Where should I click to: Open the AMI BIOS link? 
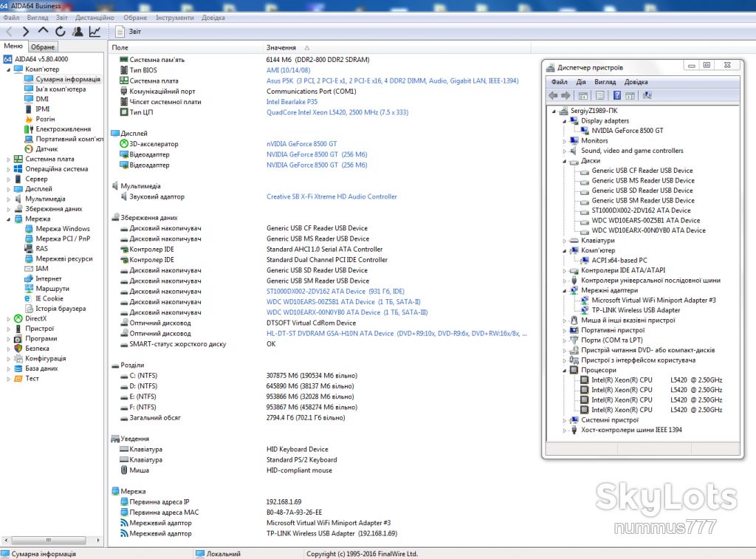click(x=289, y=70)
